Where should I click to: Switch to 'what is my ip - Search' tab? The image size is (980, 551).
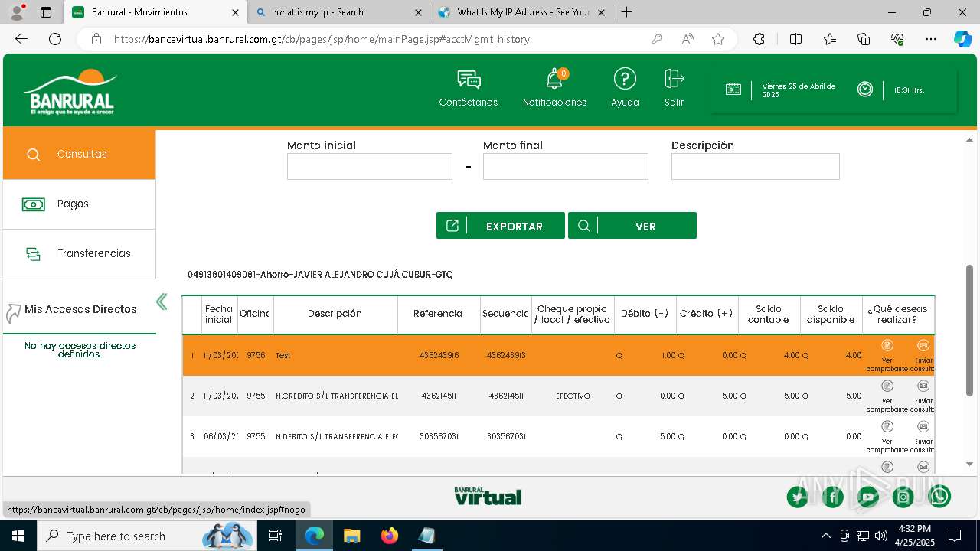(339, 12)
